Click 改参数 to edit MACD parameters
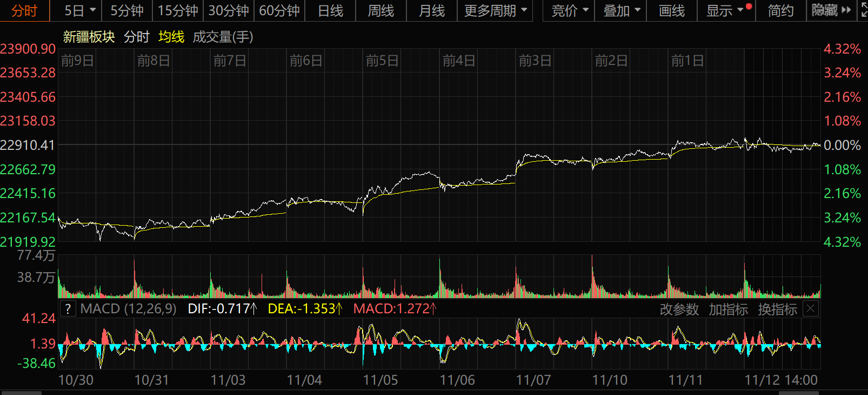Image resolution: width=868 pixels, height=395 pixels. 679,309
